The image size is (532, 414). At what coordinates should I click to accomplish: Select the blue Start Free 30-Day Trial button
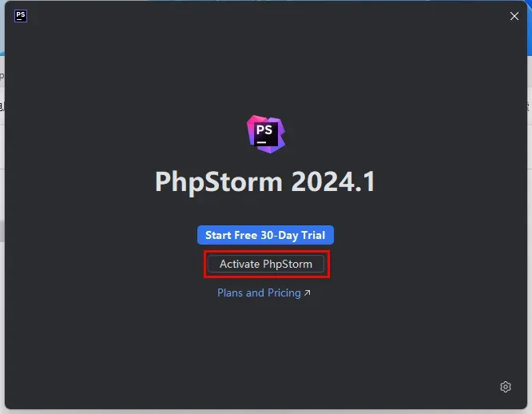click(265, 235)
